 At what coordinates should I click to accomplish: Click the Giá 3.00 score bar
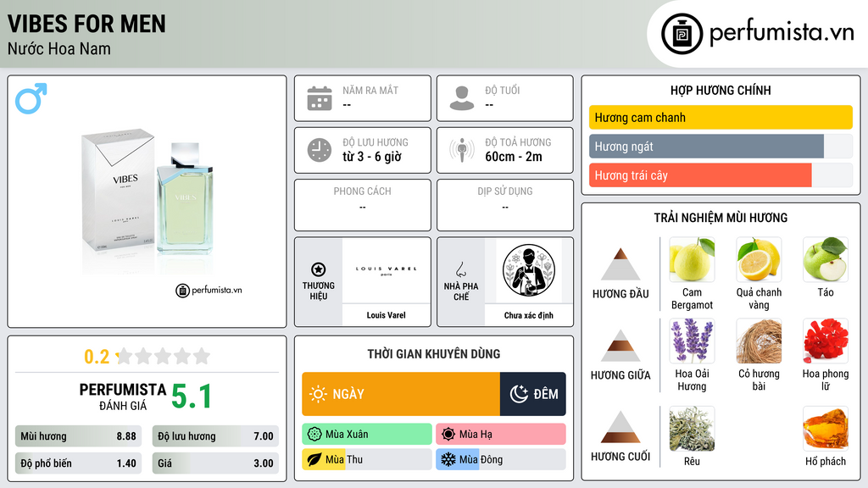tap(215, 463)
